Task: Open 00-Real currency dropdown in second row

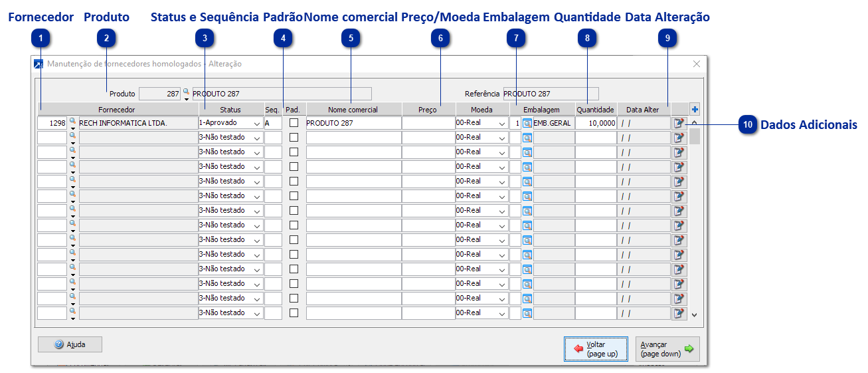Action: coord(481,138)
